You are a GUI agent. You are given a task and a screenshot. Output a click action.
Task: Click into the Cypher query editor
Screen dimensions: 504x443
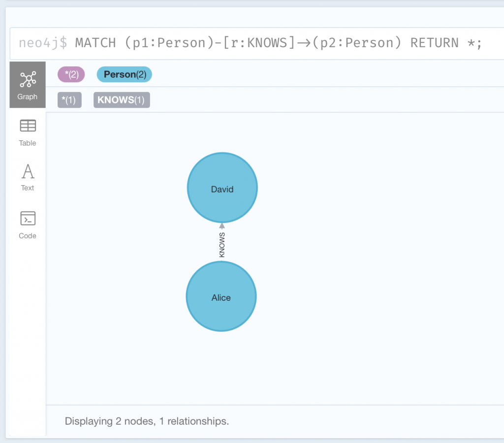point(257,43)
